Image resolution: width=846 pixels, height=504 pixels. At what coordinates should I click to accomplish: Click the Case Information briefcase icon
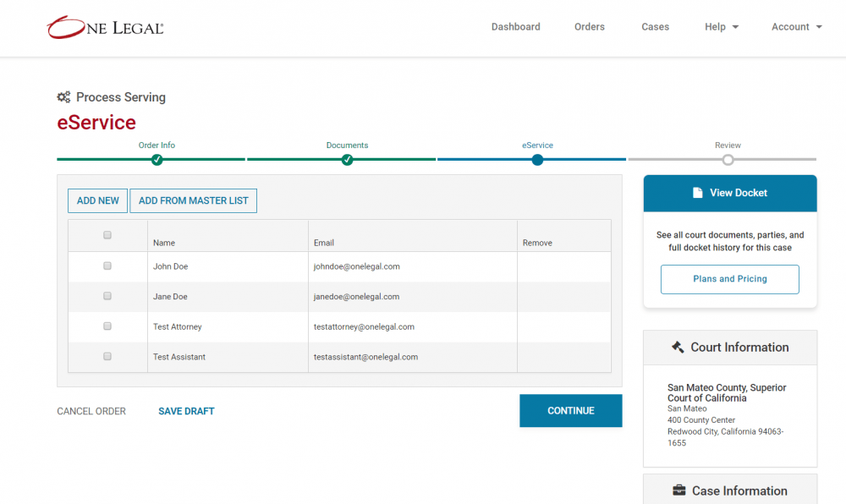tap(678, 490)
